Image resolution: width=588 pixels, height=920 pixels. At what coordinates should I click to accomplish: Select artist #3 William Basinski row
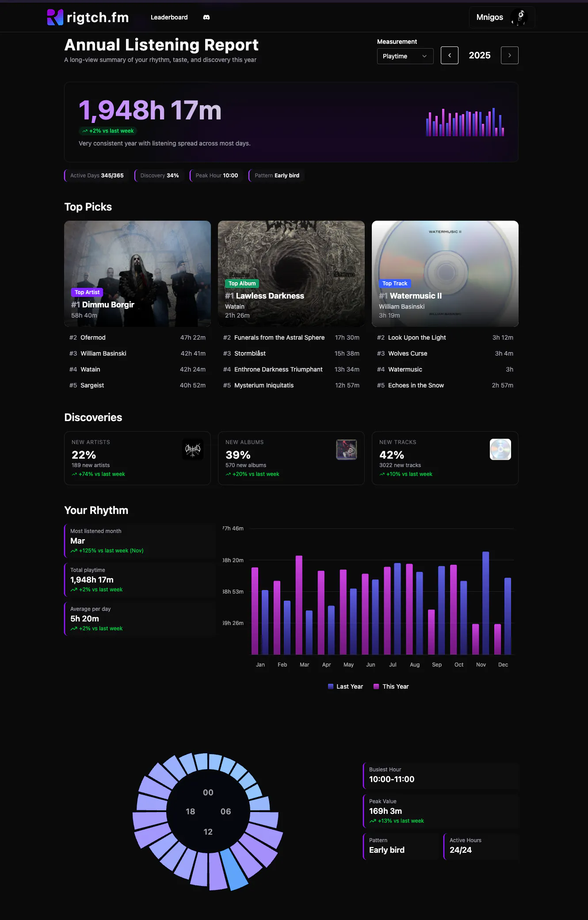click(x=137, y=353)
